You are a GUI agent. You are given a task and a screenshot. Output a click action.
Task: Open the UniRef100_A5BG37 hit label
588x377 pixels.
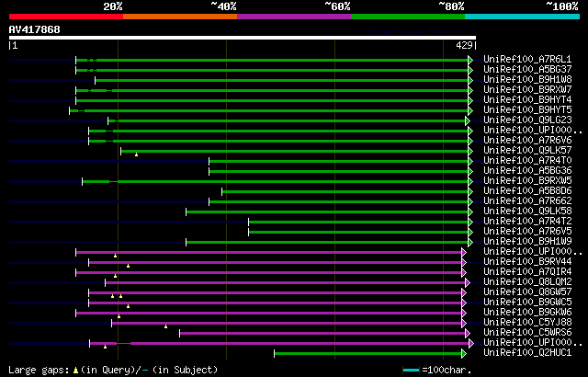[x=527, y=69]
